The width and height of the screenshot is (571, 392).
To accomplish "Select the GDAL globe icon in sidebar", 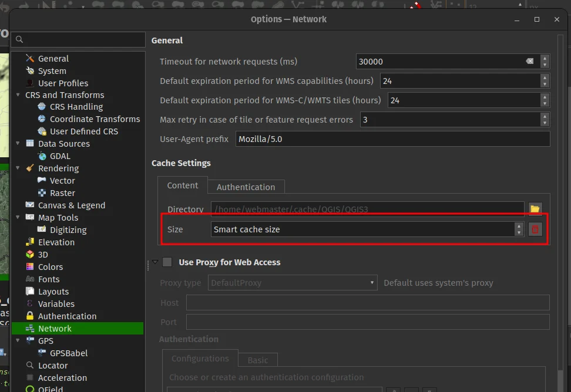I will 42,156.
